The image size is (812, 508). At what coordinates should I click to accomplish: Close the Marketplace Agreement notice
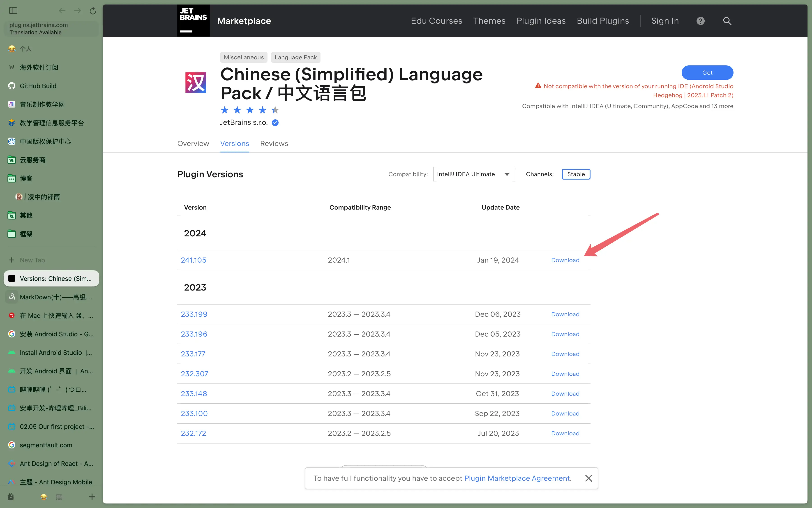point(588,478)
